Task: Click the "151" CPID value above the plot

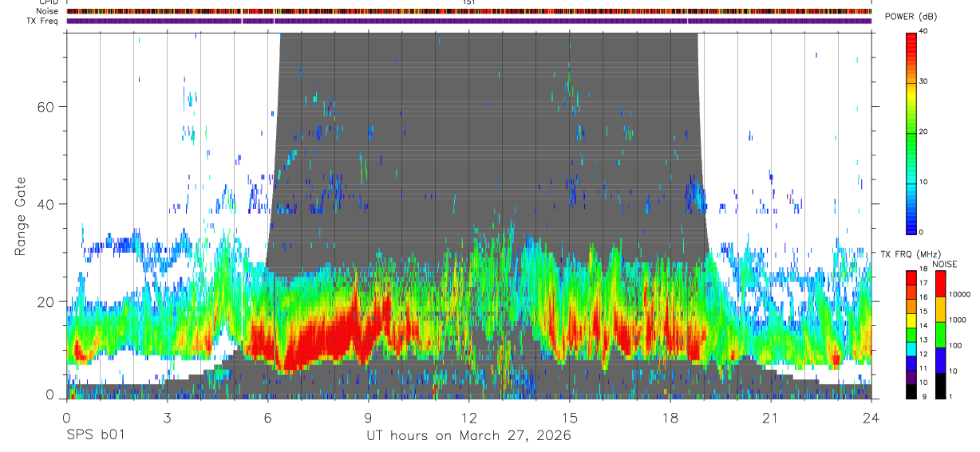Action: point(469,3)
